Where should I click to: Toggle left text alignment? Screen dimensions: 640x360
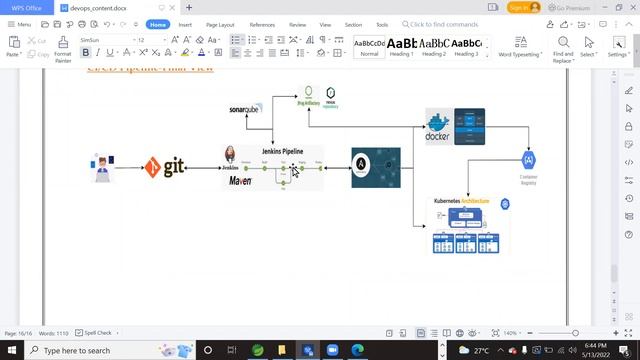click(235, 53)
